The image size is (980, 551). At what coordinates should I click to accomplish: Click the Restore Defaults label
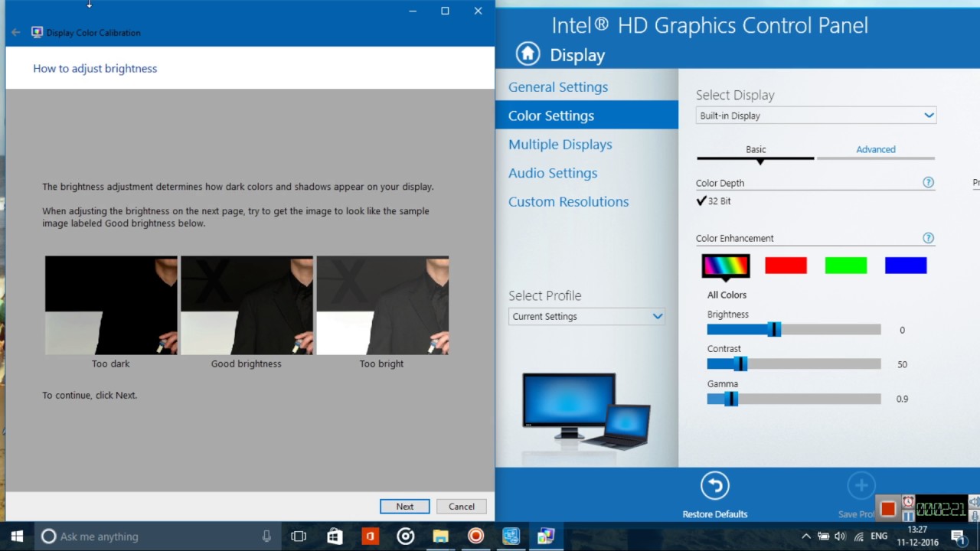coord(715,514)
